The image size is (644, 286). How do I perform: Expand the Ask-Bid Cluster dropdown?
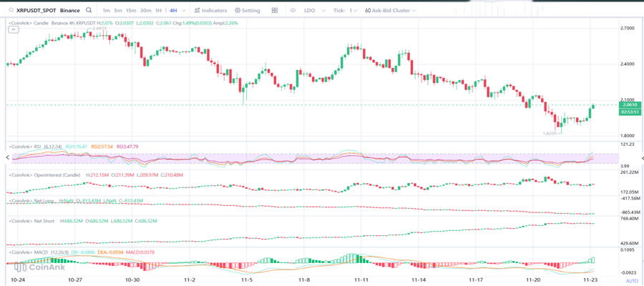coord(390,11)
